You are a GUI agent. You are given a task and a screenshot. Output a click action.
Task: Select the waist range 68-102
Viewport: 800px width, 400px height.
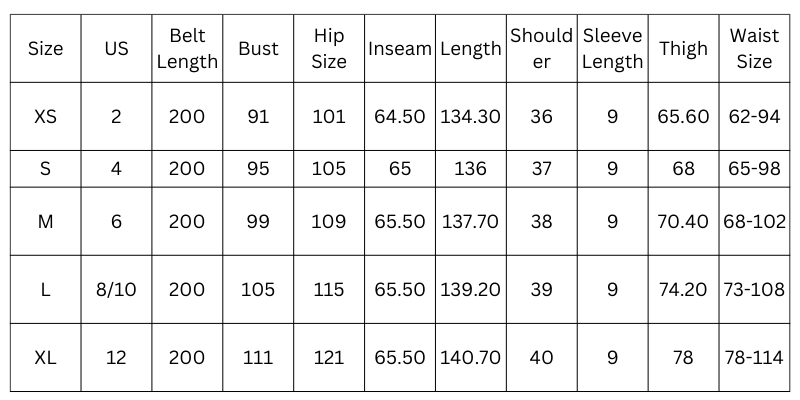coord(754,222)
